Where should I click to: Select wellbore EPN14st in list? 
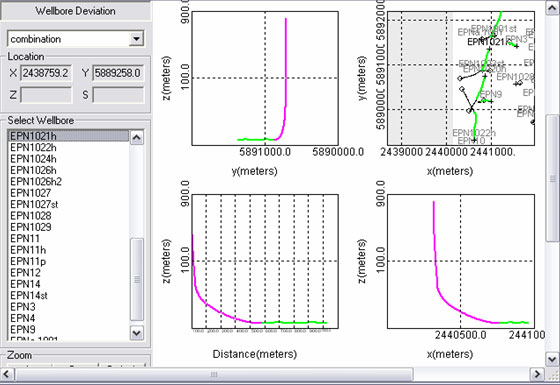pyautogui.click(x=68, y=296)
